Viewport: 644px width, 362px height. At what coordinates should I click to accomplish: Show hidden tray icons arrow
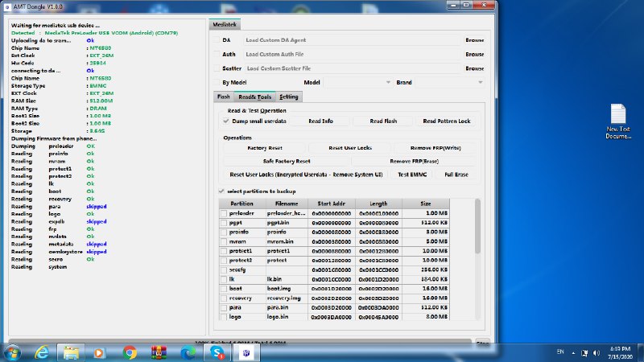573,353
